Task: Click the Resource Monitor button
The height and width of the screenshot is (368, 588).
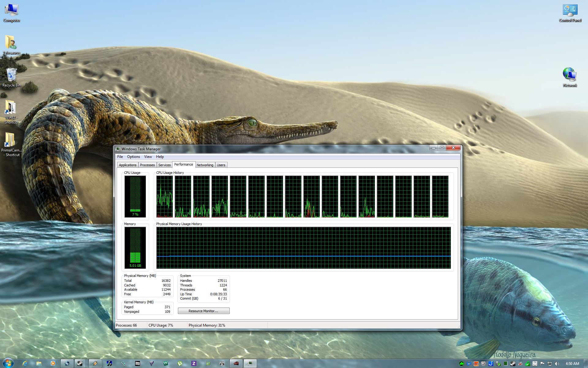Action: (x=203, y=311)
